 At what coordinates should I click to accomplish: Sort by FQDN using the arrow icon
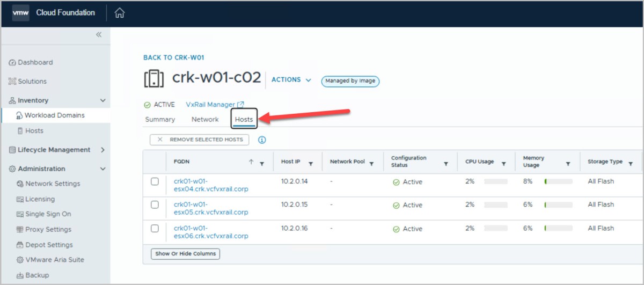[x=251, y=162]
